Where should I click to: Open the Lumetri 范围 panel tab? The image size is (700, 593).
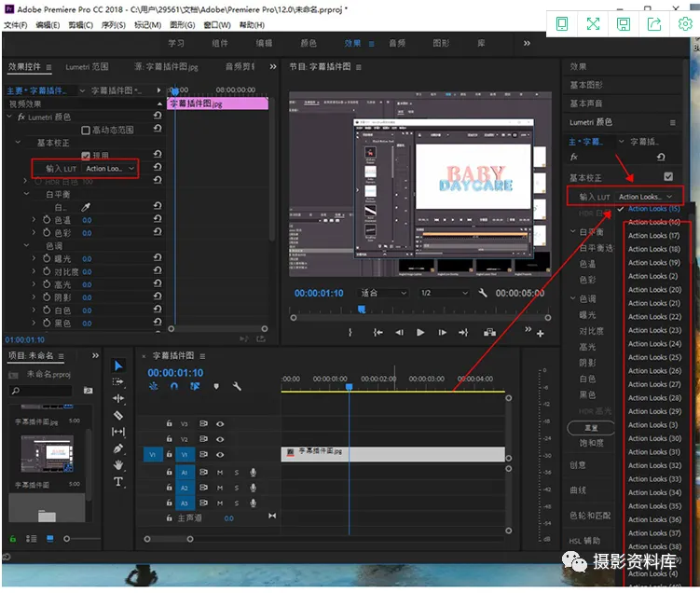coord(87,67)
